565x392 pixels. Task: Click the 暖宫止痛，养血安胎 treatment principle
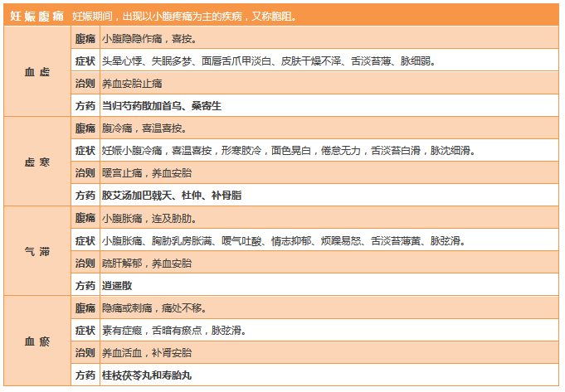[146, 173]
